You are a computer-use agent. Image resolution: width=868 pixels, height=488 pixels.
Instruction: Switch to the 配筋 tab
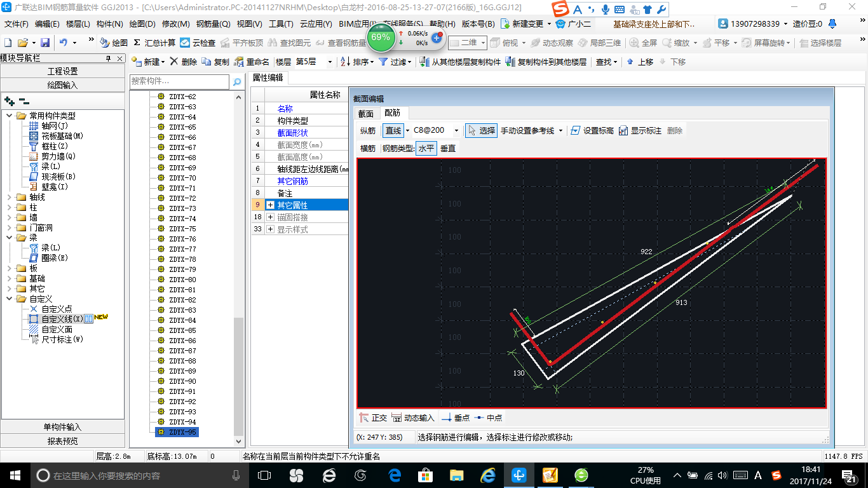(x=393, y=113)
